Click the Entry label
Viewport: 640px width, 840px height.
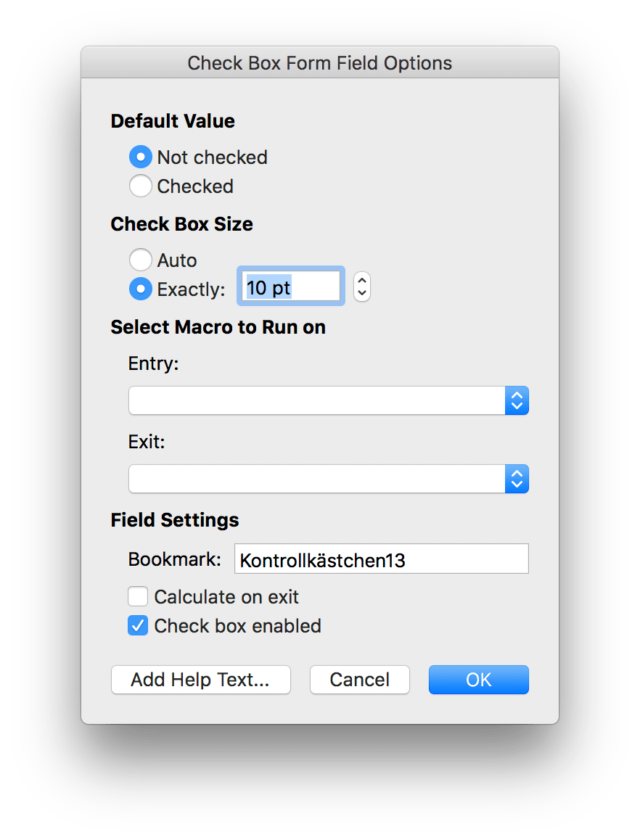tap(153, 363)
